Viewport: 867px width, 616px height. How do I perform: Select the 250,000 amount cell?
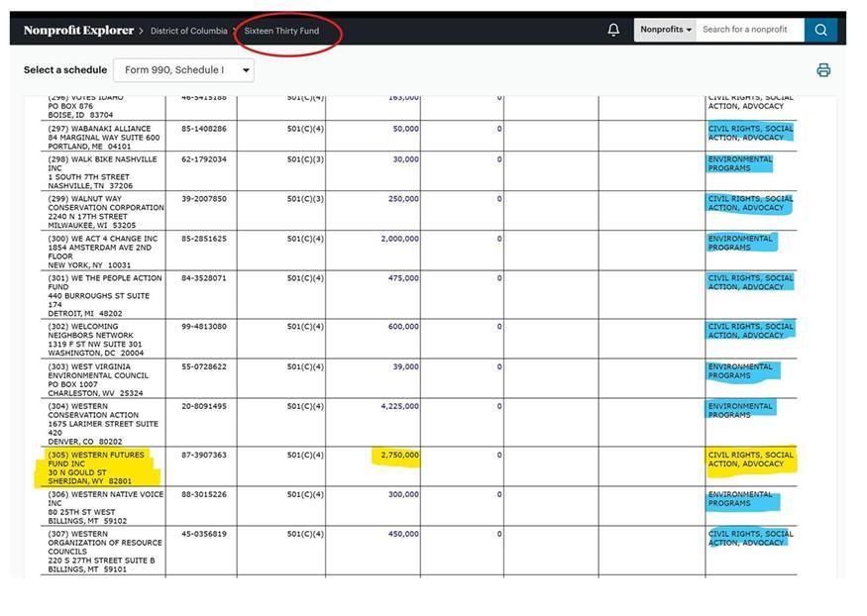pyautogui.click(x=403, y=198)
